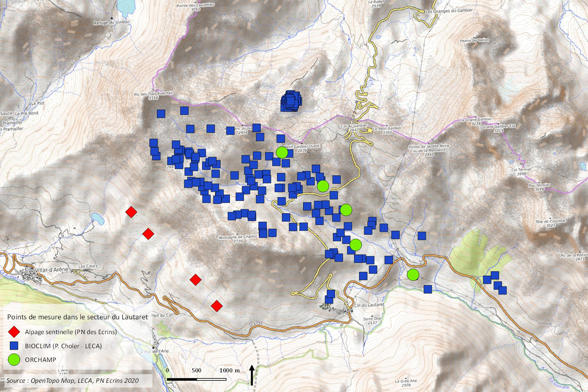Viewport: 588px width, 392px height.
Task: Click the Col Termier 2898 label
Action: coord(522,172)
